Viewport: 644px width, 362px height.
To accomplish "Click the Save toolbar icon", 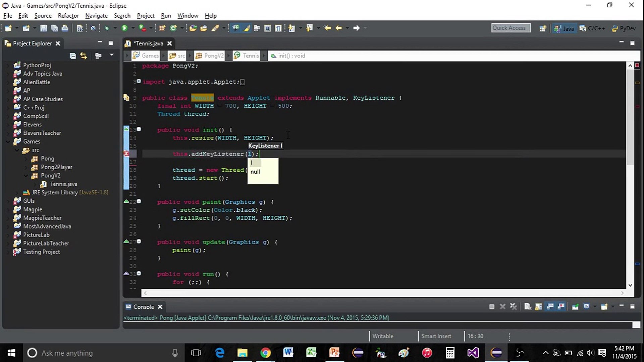I will click(x=44, y=28).
